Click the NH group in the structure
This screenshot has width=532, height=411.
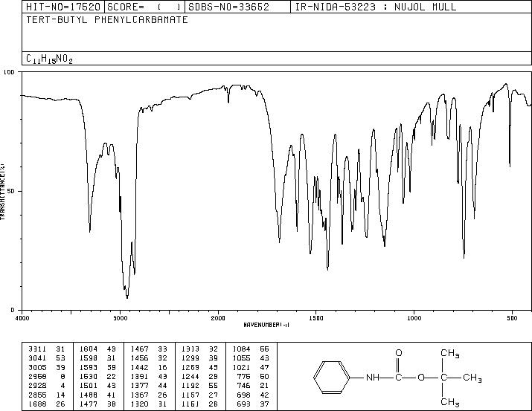click(374, 378)
